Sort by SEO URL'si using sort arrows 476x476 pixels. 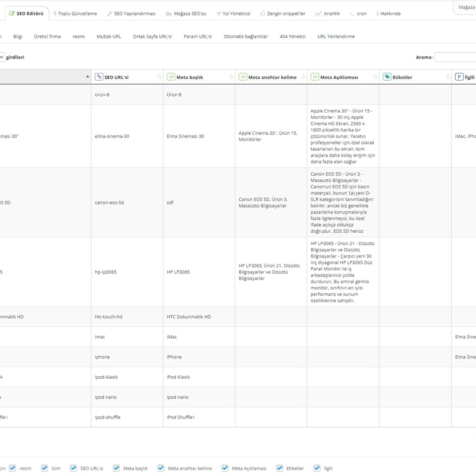(x=159, y=77)
